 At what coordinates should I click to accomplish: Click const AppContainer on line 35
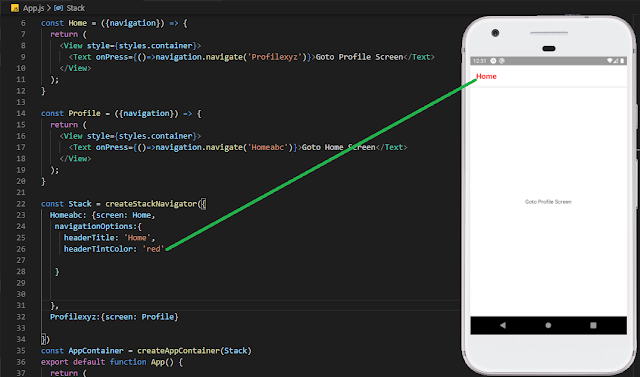(82, 350)
